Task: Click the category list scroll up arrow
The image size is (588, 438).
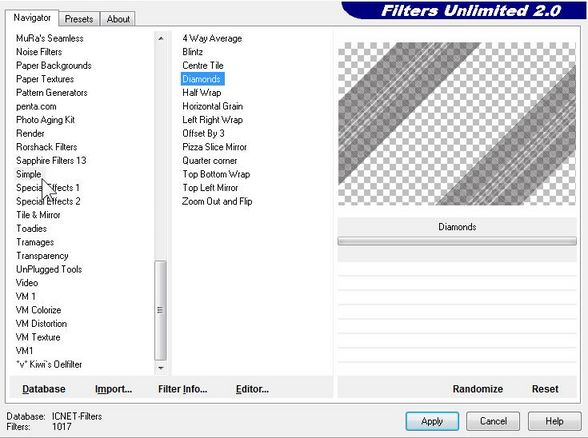Action: point(160,38)
